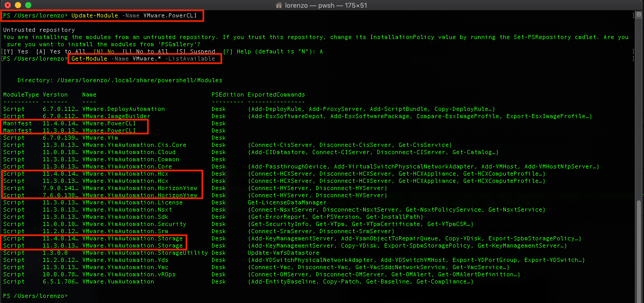644x303 pixels.
Task: Select 'VMware.PowerCLI' in the 11.3.0.13 row
Action: [109, 130]
